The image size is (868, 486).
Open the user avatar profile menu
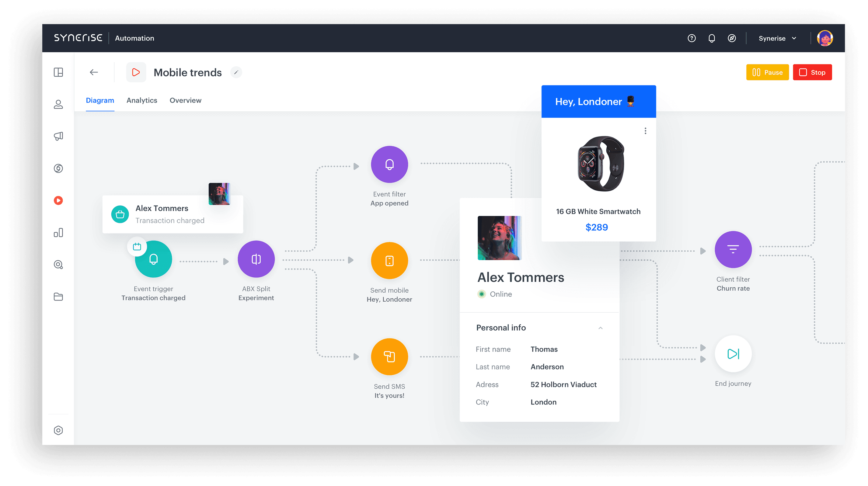click(x=824, y=38)
